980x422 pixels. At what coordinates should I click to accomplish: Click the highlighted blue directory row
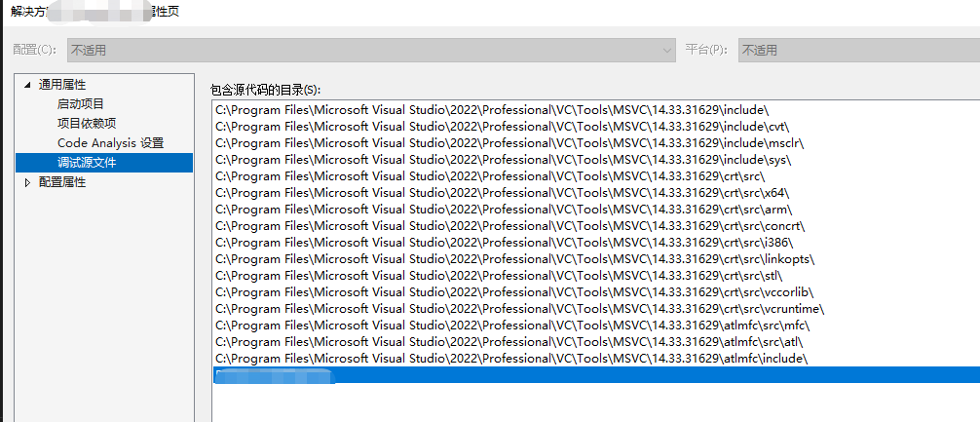[x=594, y=375]
